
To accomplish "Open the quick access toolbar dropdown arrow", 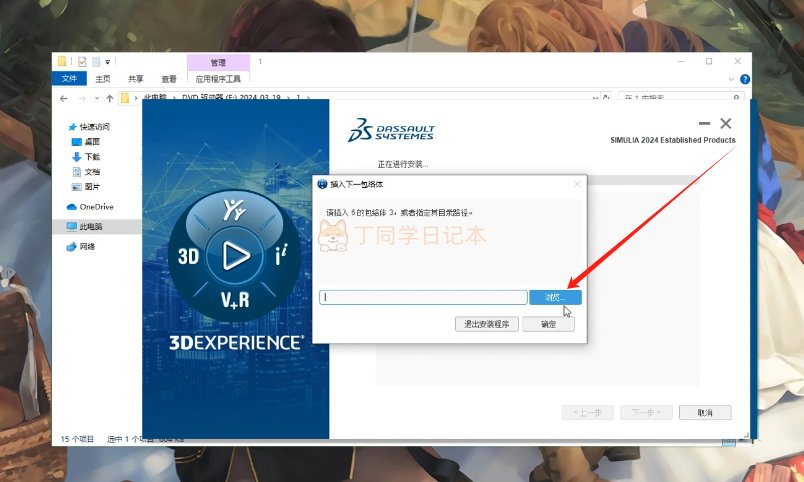I will 108,62.
